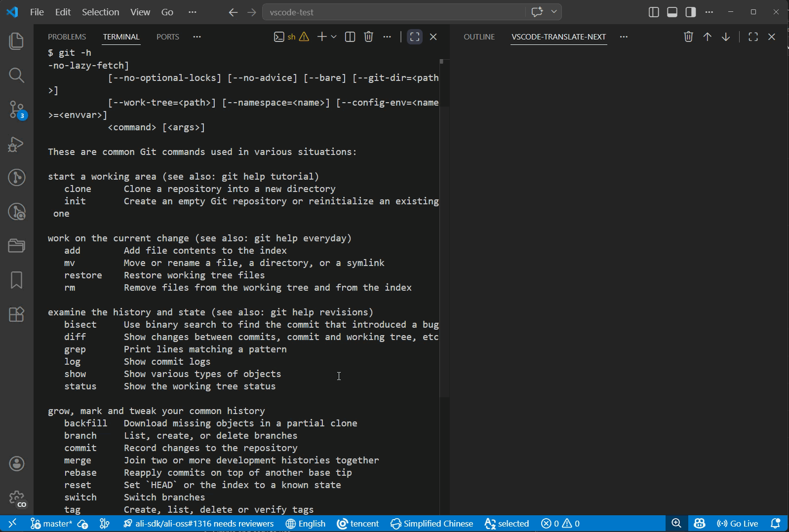The image size is (789, 532).
Task: Change source language English in status bar
Action: click(x=306, y=524)
